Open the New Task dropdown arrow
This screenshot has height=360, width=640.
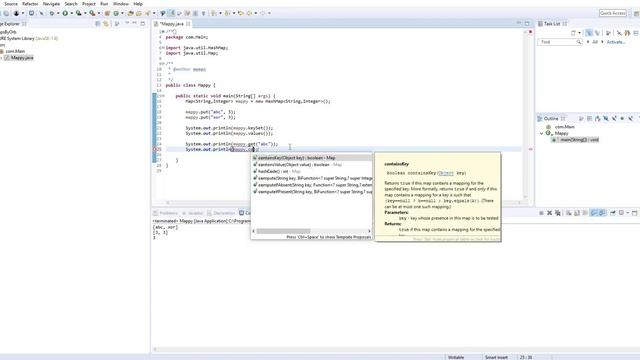click(579, 33)
